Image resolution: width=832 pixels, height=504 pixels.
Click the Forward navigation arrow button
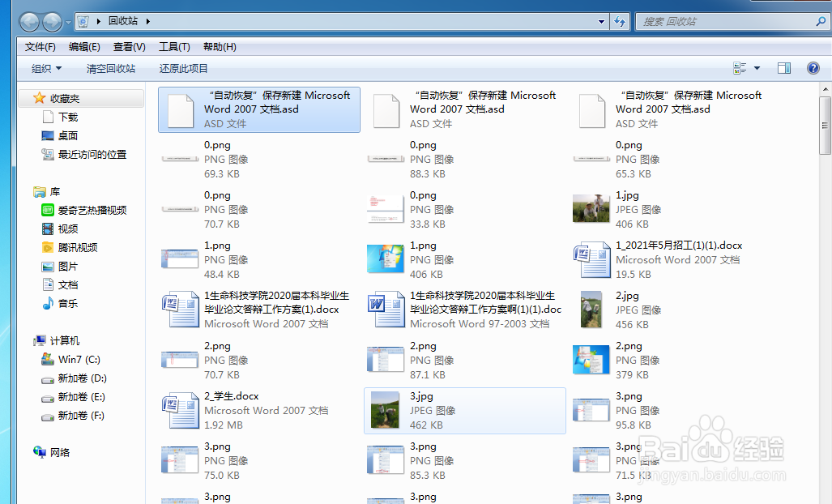pyautogui.click(x=52, y=22)
